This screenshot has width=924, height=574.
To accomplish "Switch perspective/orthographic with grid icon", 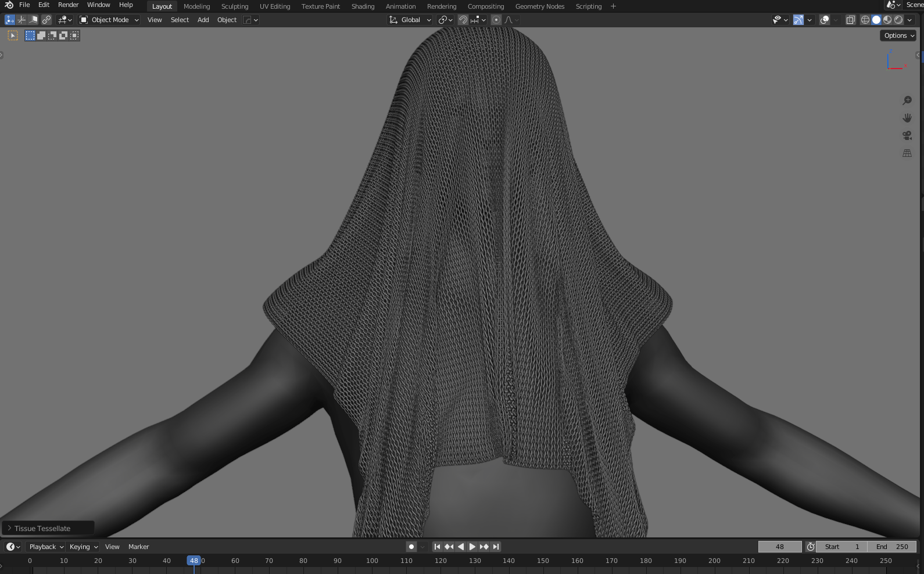I will [907, 153].
